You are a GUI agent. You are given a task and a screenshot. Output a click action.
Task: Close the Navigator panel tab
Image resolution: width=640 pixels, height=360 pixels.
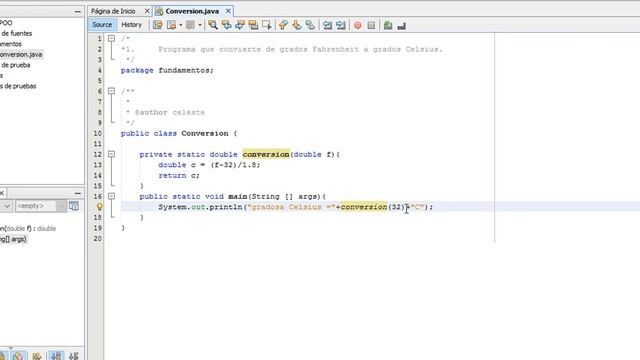pyautogui.click(x=2, y=193)
